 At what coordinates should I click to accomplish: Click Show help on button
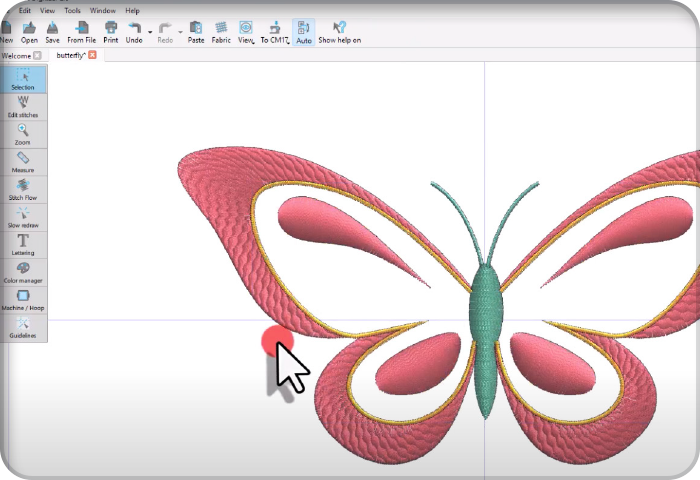coord(340,32)
